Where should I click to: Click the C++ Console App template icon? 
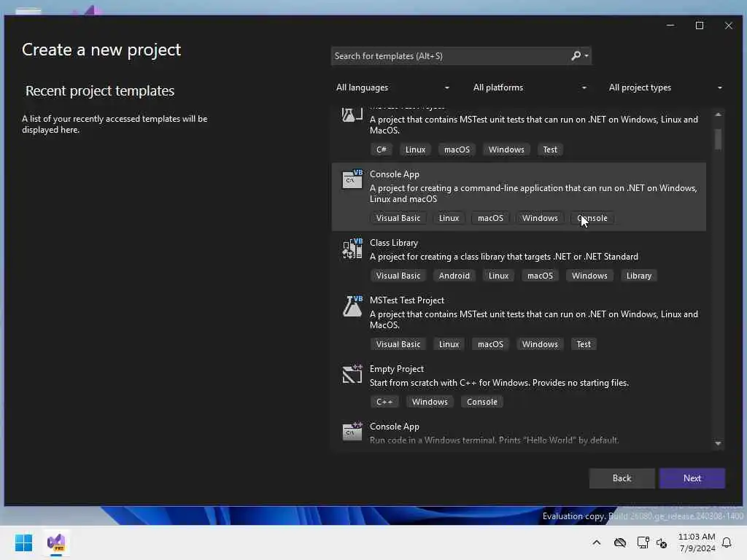(x=352, y=432)
